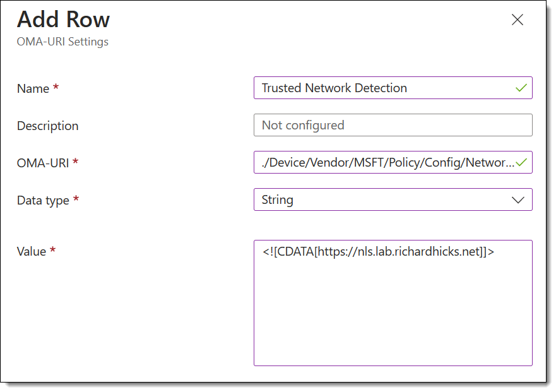Select the OMA-URI path input field
Screen dimensions: 556x392
[393, 162]
